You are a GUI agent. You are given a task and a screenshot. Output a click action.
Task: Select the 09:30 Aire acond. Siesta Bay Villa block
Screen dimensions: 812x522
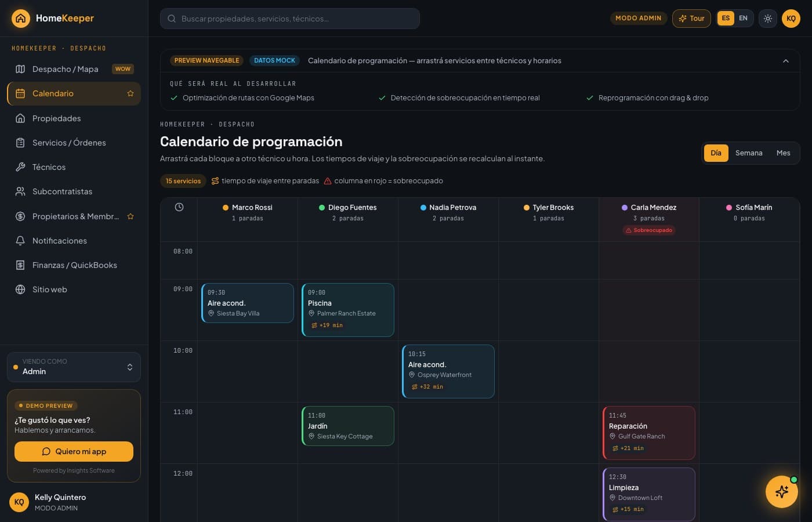248,303
